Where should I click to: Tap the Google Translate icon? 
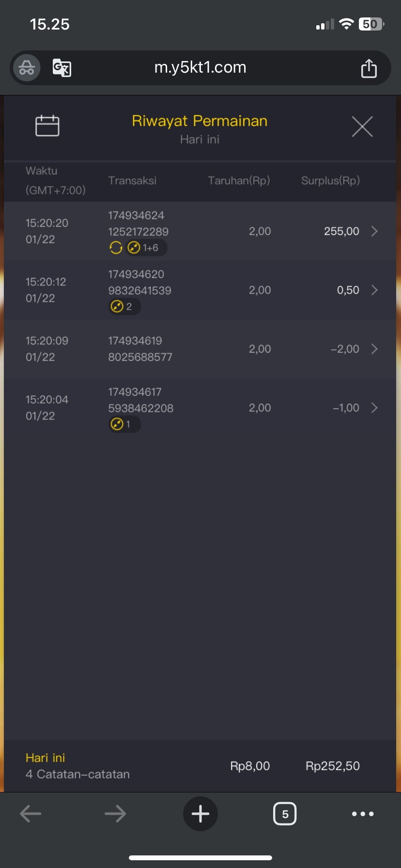coord(62,68)
